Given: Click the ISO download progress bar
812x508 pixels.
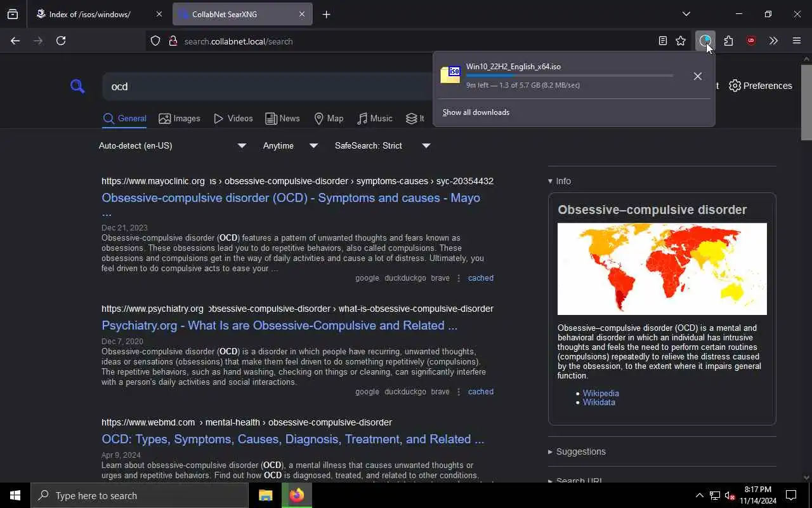Looking at the screenshot, I should (x=570, y=76).
